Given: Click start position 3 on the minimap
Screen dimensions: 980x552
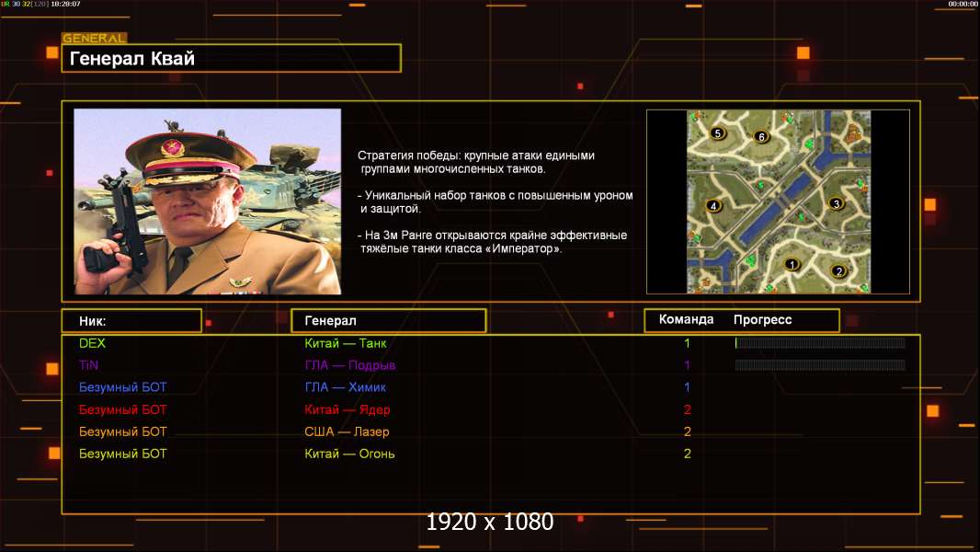Looking at the screenshot, I should pos(837,204).
